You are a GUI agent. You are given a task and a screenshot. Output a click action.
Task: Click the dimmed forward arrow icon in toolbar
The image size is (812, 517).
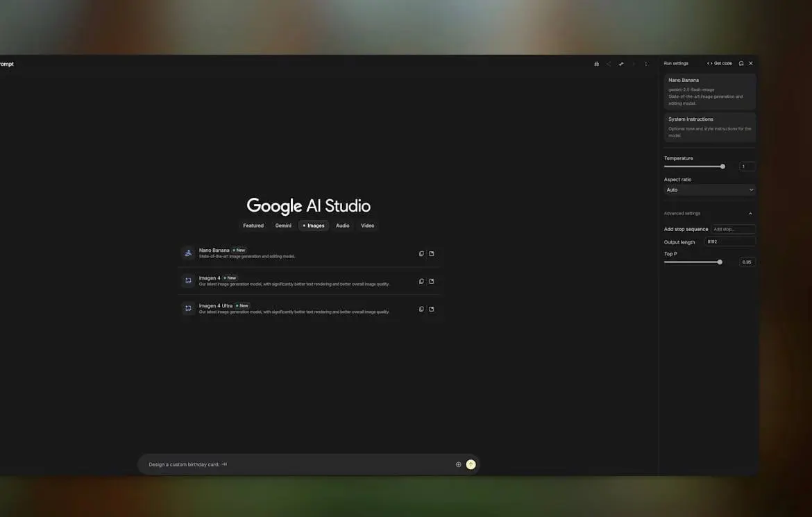[634, 64]
